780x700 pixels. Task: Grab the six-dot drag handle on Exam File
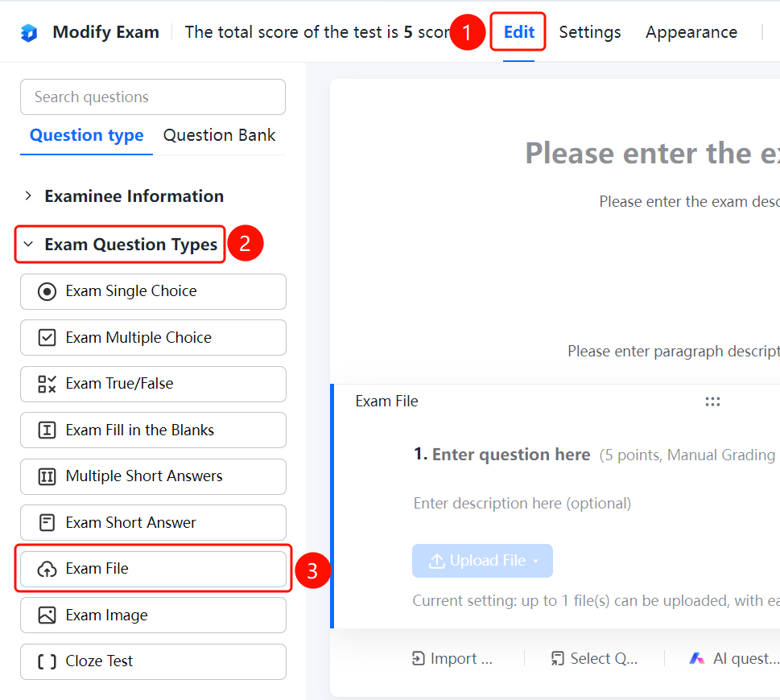(x=712, y=401)
